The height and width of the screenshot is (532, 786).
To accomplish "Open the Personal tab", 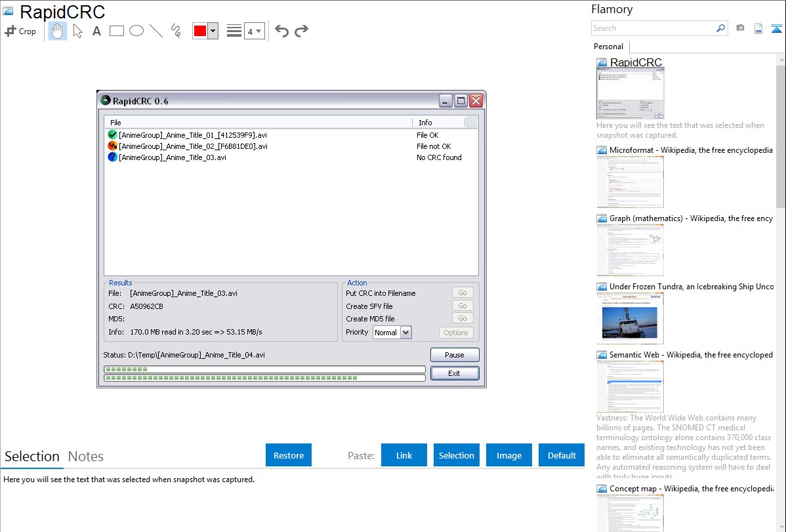I will coord(609,47).
